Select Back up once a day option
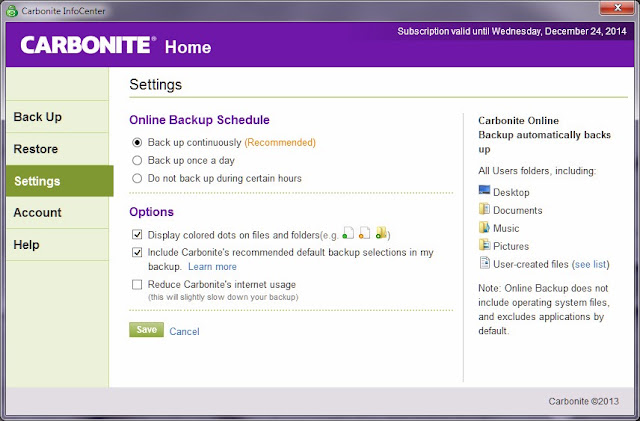This screenshot has height=421, width=640. tap(137, 160)
